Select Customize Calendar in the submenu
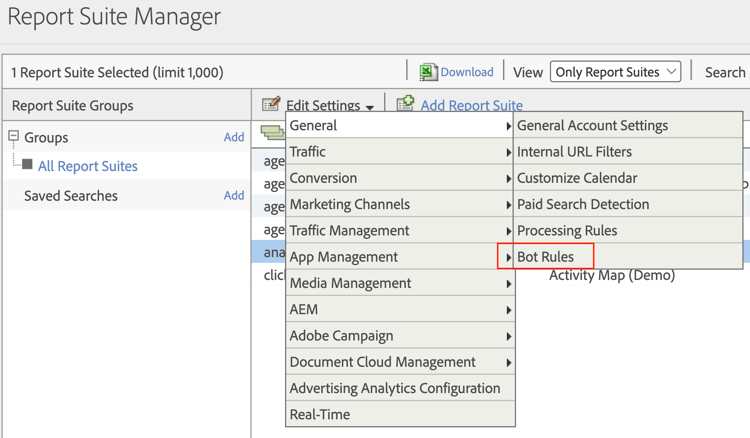Screen dimensions: 750x438 (577, 178)
